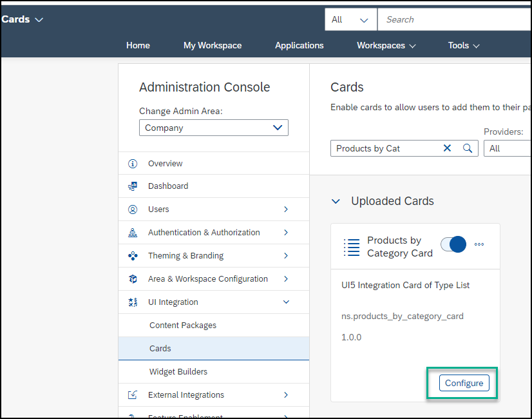Click the Theming & Branding palette icon
Image resolution: width=532 pixels, height=419 pixels.
[133, 256]
